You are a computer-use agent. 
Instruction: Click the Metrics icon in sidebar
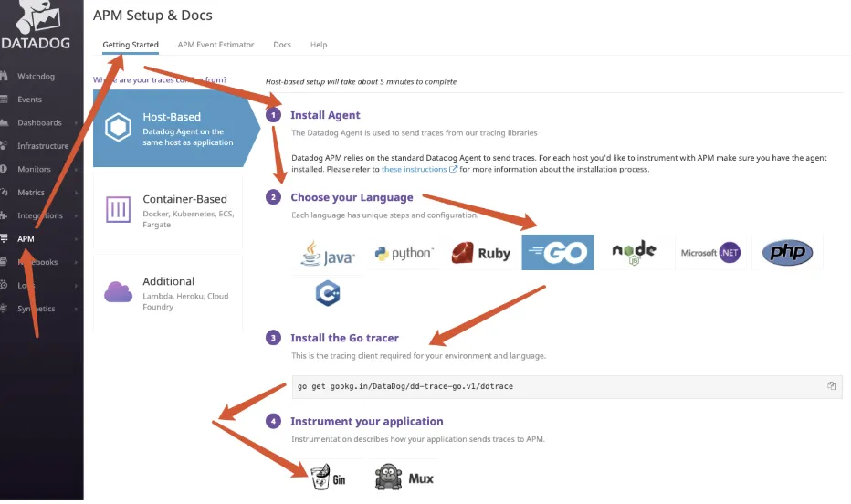[x=4, y=193]
